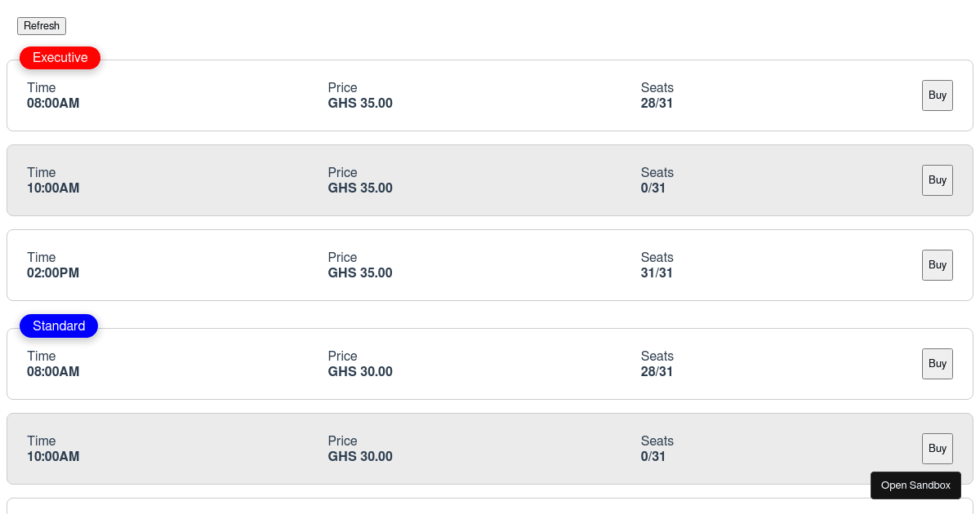Click the 08:00AM time in Executive section
This screenshot has height=514, width=980.
(x=53, y=104)
